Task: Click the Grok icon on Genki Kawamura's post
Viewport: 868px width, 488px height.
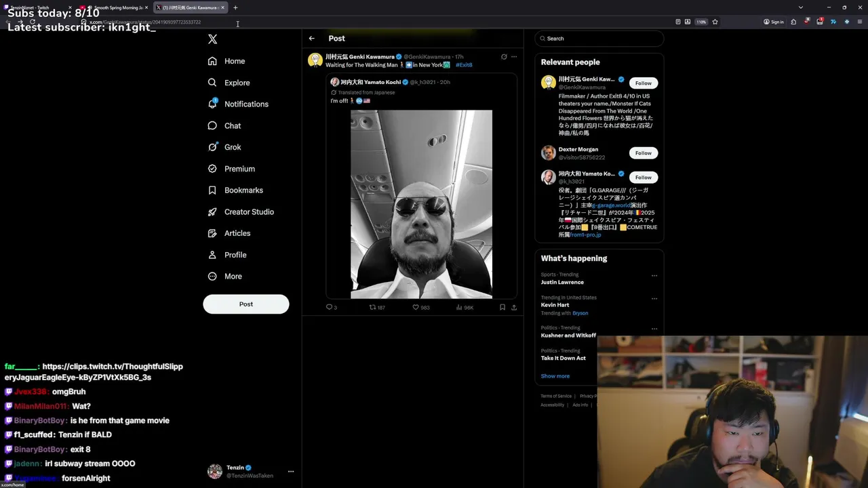Action: coord(504,57)
